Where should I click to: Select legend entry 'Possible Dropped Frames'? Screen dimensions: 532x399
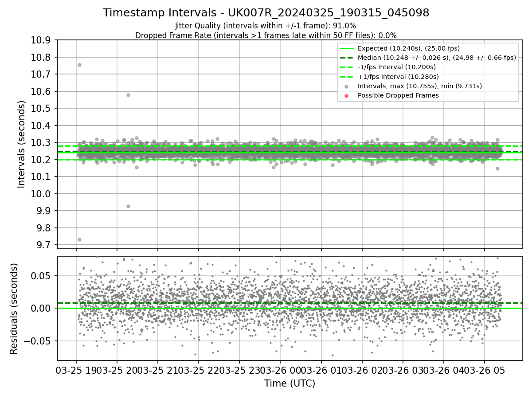(x=398, y=95)
